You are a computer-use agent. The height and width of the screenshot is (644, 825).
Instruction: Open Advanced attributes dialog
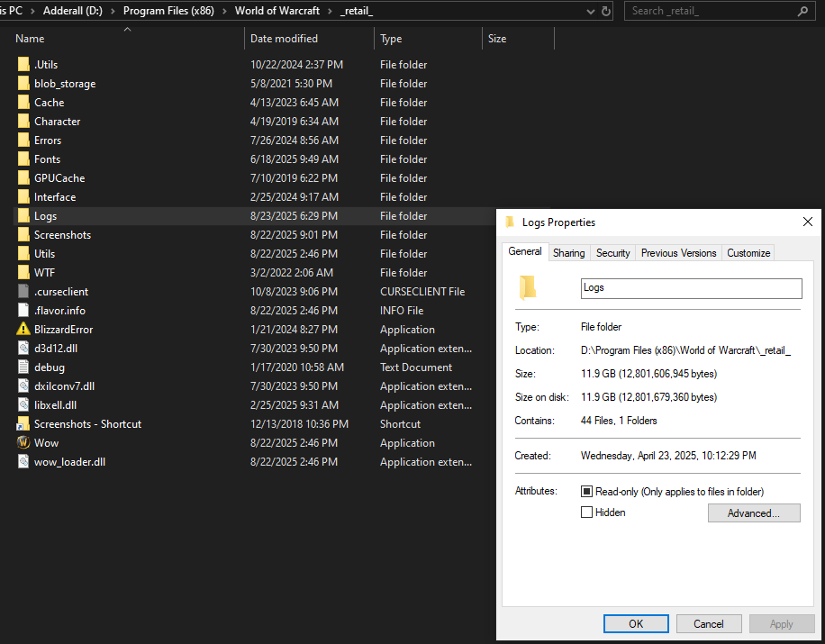pos(754,513)
